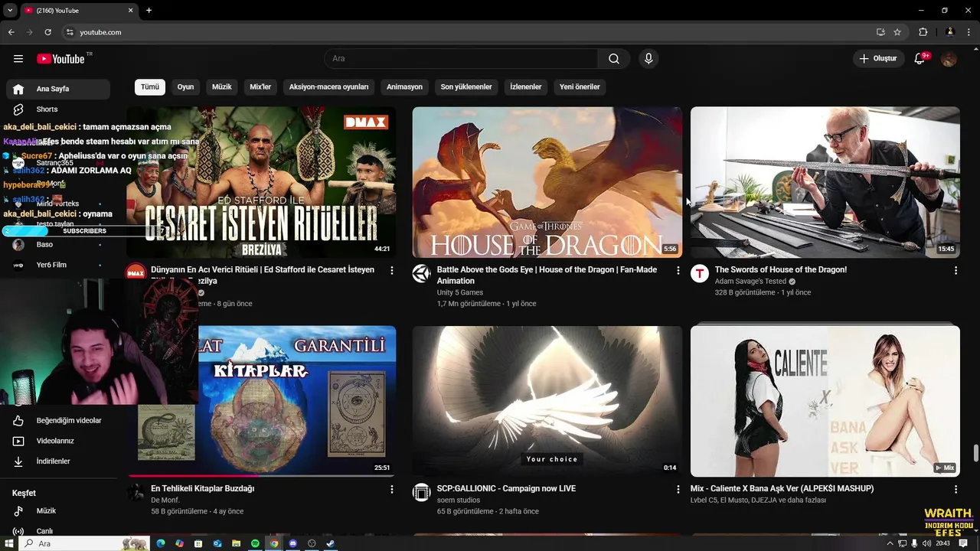The image size is (980, 551).
Task: Select the Animasyon filter chip
Action: pos(404,87)
